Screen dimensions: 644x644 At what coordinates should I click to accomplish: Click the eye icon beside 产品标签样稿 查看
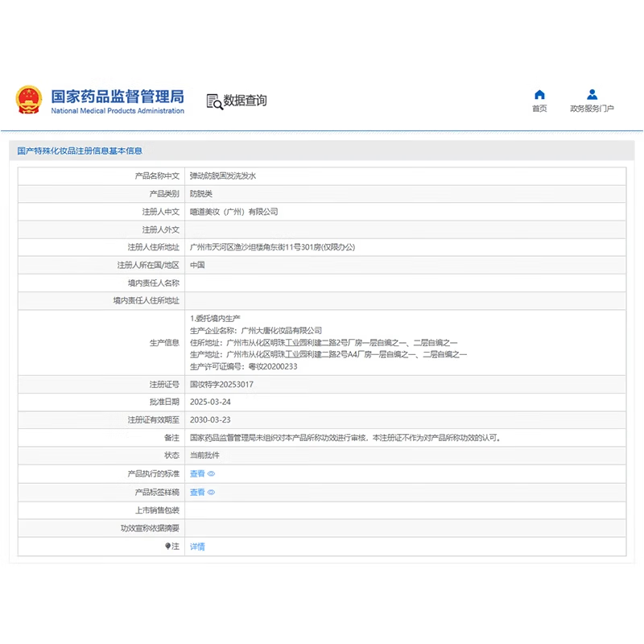point(209,492)
